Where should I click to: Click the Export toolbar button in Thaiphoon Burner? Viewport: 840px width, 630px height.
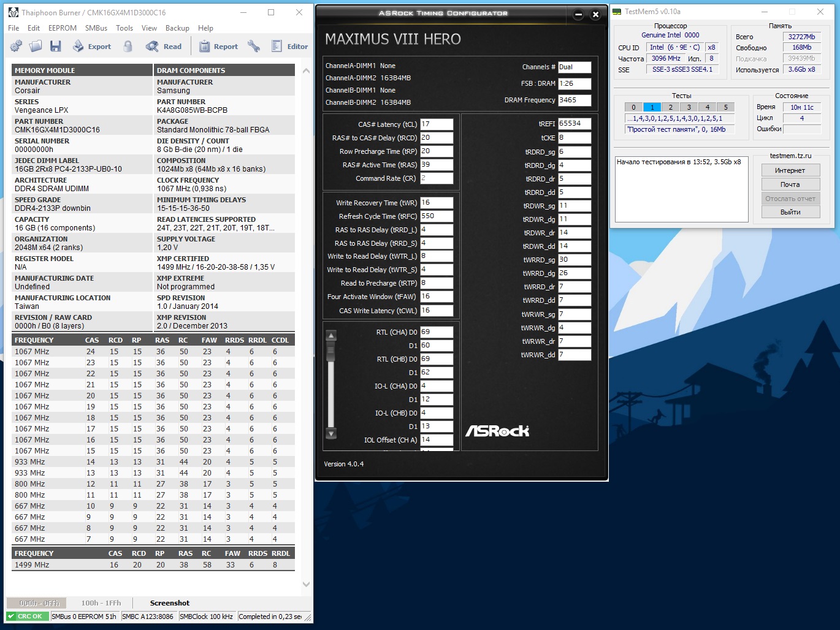click(x=92, y=46)
